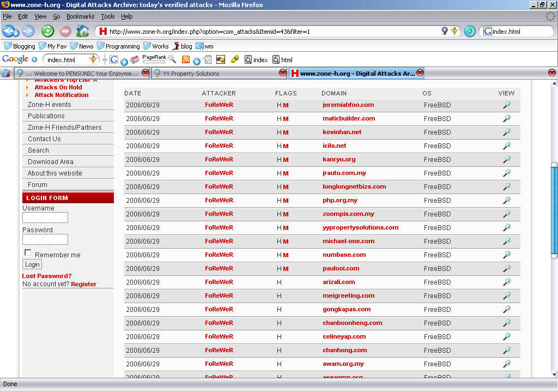Open the dropdown arrow beside the RSS icon
Image resolution: width=558 pixels, height=392 pixels.
coord(196,62)
